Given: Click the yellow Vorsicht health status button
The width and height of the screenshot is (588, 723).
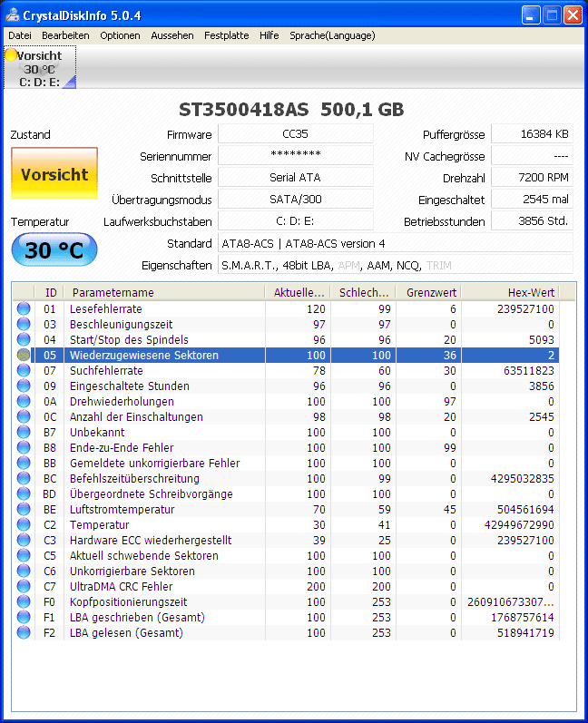Looking at the screenshot, I should tap(54, 173).
